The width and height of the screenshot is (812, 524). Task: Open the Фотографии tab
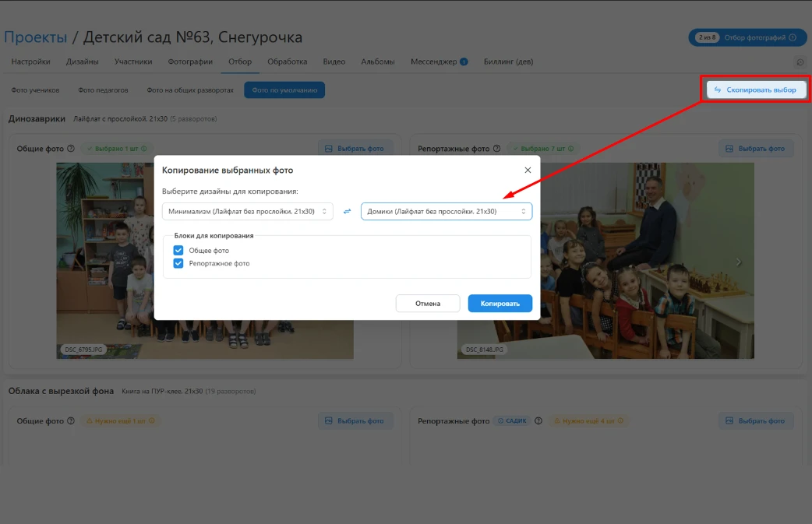coord(190,62)
